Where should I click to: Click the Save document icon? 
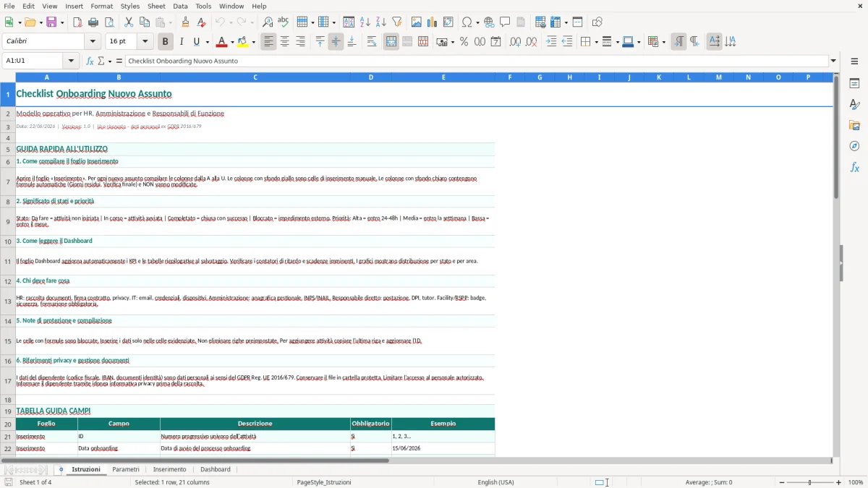point(51,22)
